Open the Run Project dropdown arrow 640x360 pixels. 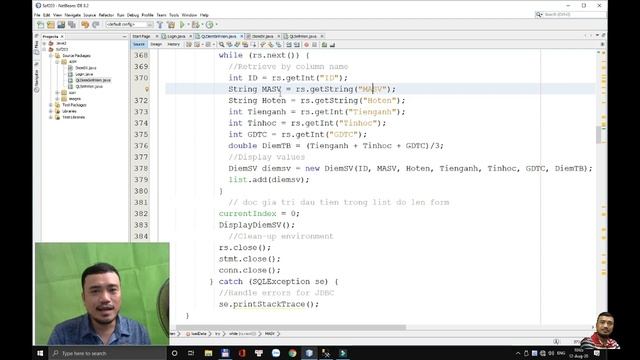[x=188, y=25]
